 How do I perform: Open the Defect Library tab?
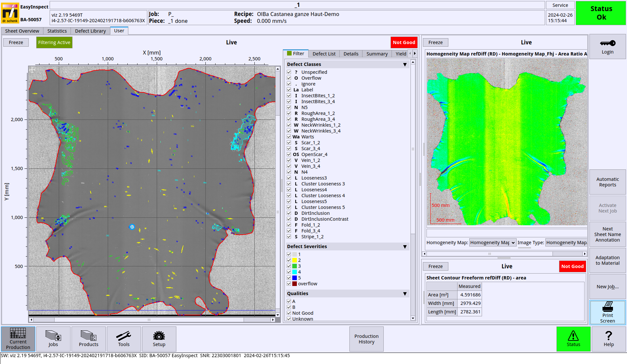click(90, 31)
